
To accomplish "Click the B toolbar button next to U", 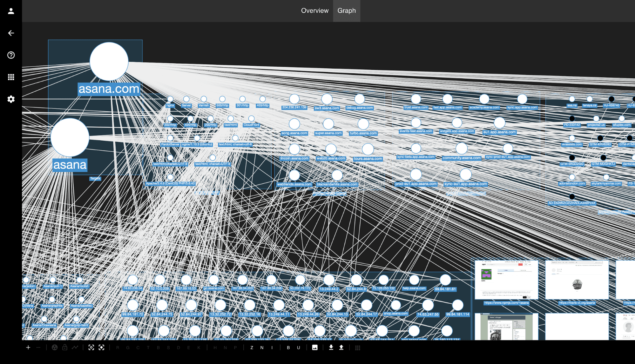I will pyautogui.click(x=288, y=348).
